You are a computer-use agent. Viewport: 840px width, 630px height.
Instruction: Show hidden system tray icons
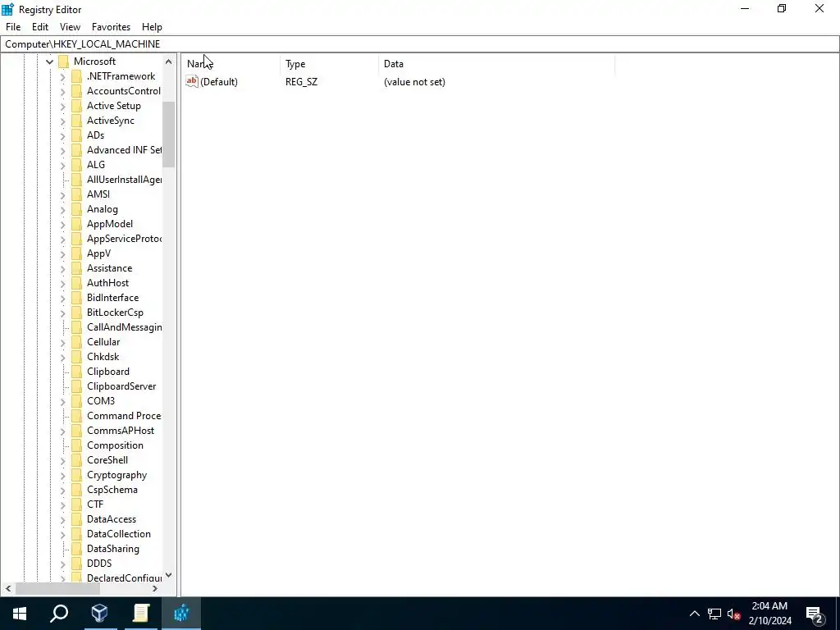(694, 614)
